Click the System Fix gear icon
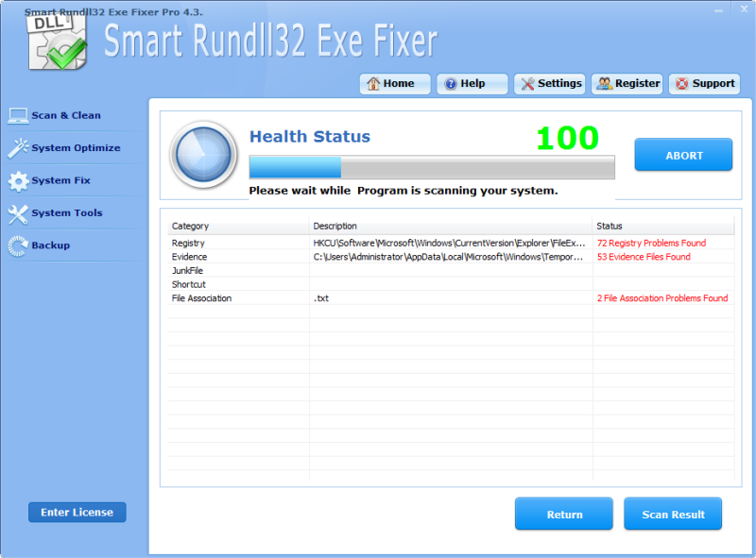 [18, 181]
